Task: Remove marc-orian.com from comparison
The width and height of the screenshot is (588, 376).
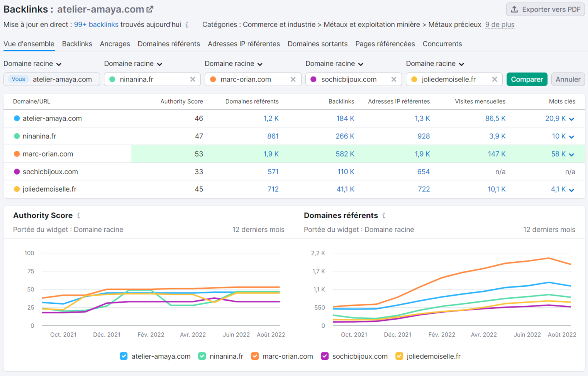Action: (293, 79)
